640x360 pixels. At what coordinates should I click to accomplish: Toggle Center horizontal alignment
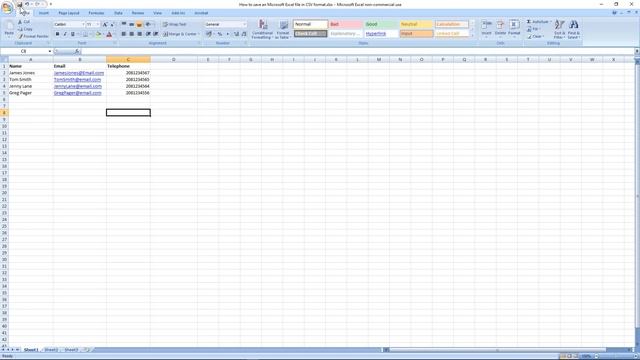pyautogui.click(x=131, y=34)
